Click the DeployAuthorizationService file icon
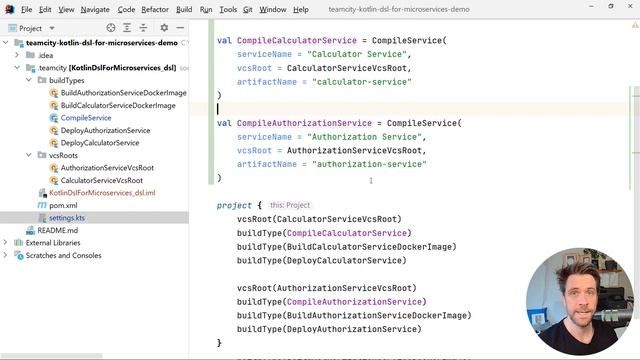Image resolution: width=640 pixels, height=360 pixels. click(x=53, y=131)
